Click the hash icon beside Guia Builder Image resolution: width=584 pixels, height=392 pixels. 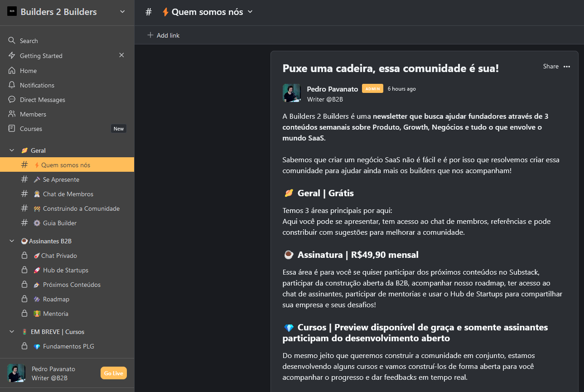(25, 223)
